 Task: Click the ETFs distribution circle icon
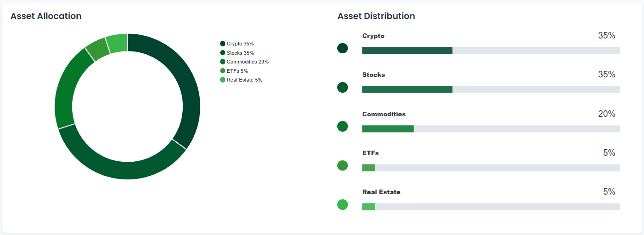tap(342, 165)
